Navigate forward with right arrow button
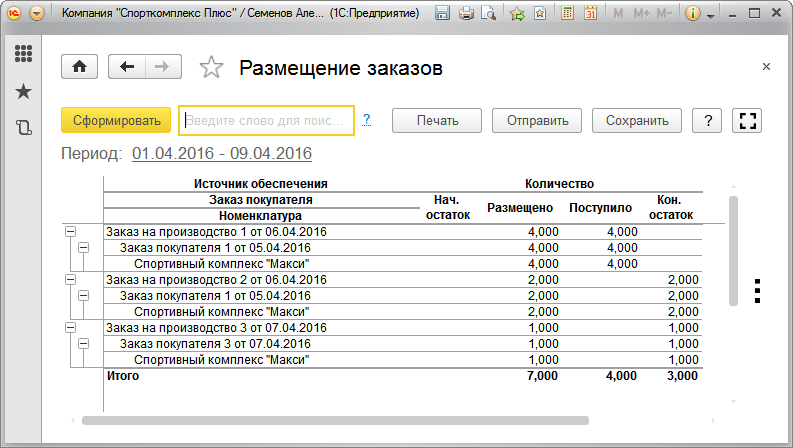Image resolution: width=793 pixels, height=448 pixels. coord(163,67)
